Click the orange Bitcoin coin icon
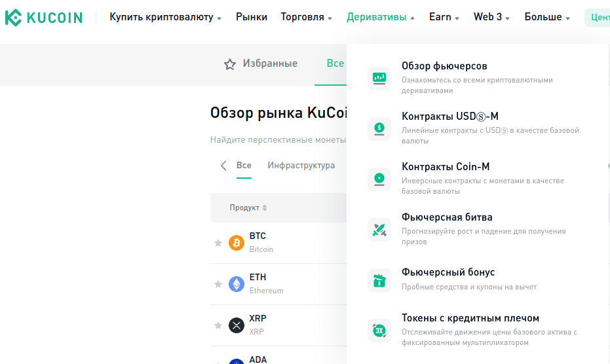Image resolution: width=610 pixels, height=364 pixels. [x=237, y=243]
